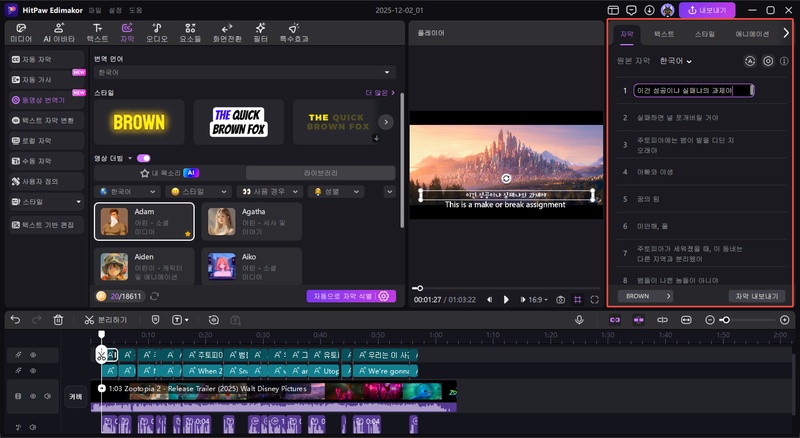
Task: Click the 내보내기 export button
Action: tap(708, 10)
